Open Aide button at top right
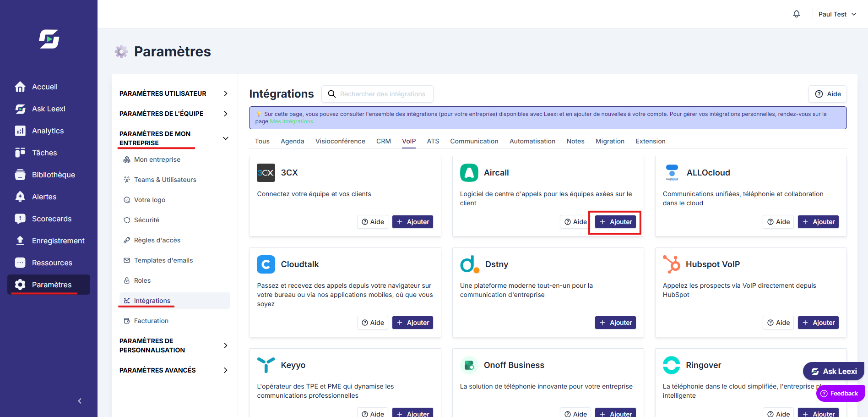This screenshot has width=868, height=417. (x=828, y=94)
